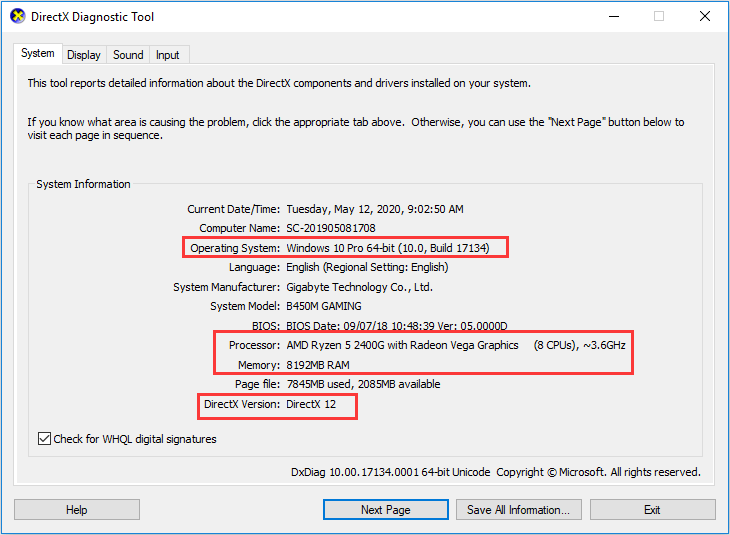Click the Page file label
This screenshot has width=730, height=535.
coord(257,384)
